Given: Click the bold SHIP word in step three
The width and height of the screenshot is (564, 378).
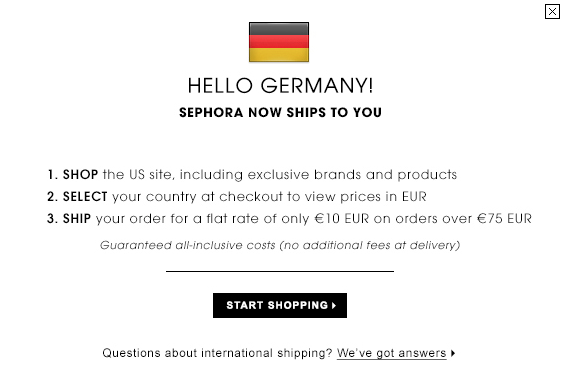Looking at the screenshot, I should [x=77, y=219].
